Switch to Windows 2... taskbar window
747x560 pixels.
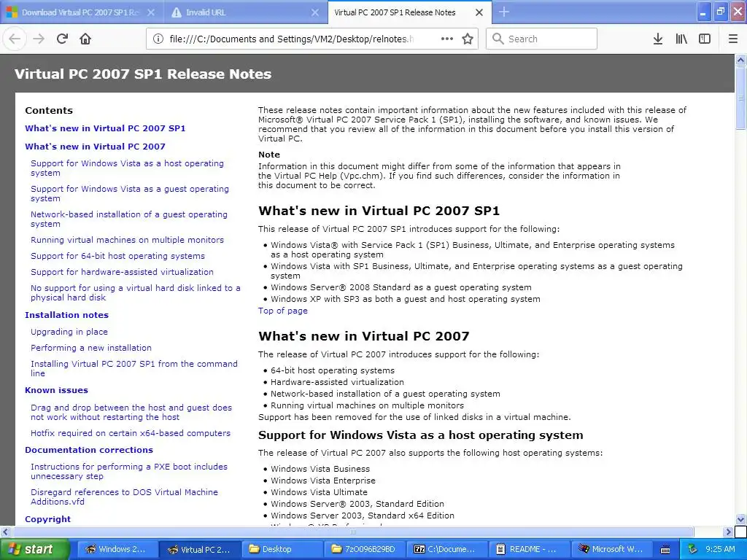click(116, 549)
